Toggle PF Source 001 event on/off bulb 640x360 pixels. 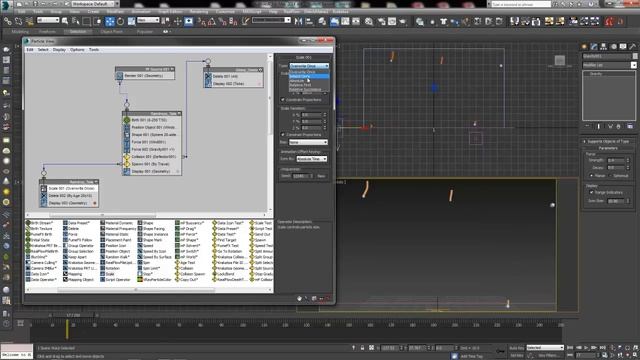[x=172, y=69]
